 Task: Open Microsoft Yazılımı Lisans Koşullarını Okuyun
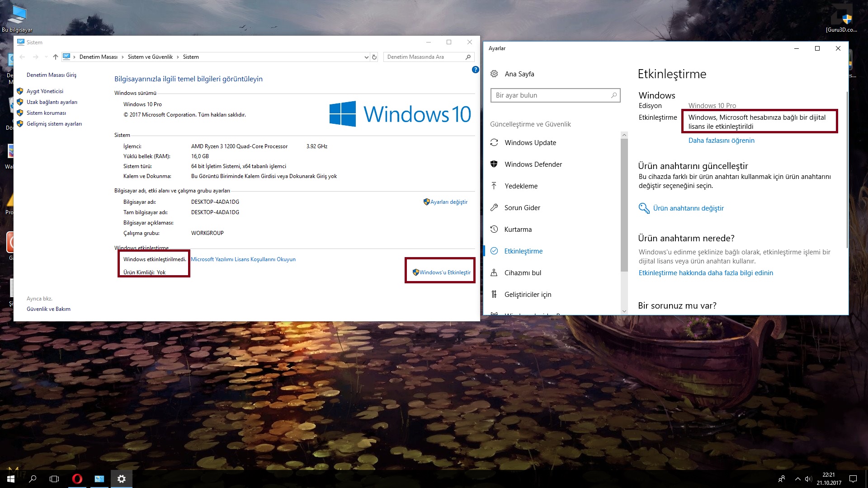click(243, 259)
